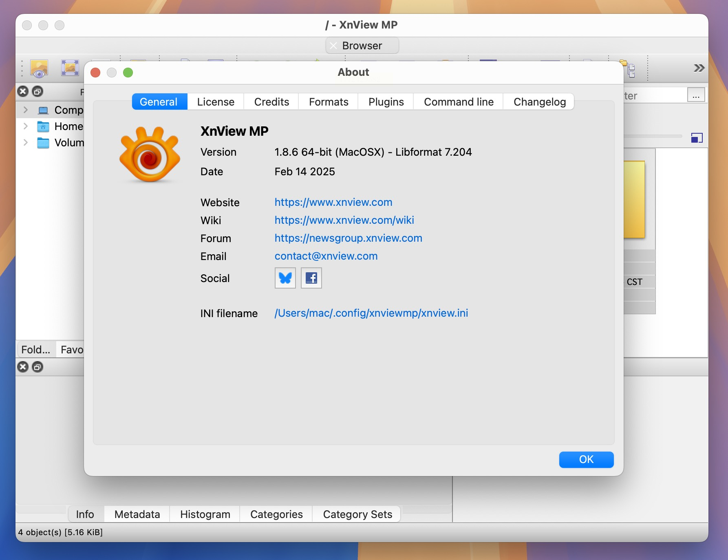Image resolution: width=728 pixels, height=560 pixels.
Task: Select the Folders tab in left panel
Action: tap(36, 349)
